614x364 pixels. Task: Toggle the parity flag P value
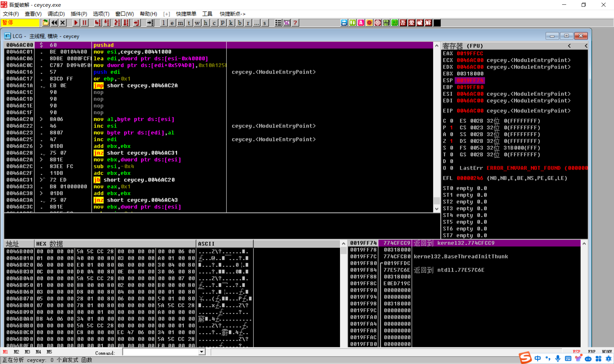(x=452, y=128)
